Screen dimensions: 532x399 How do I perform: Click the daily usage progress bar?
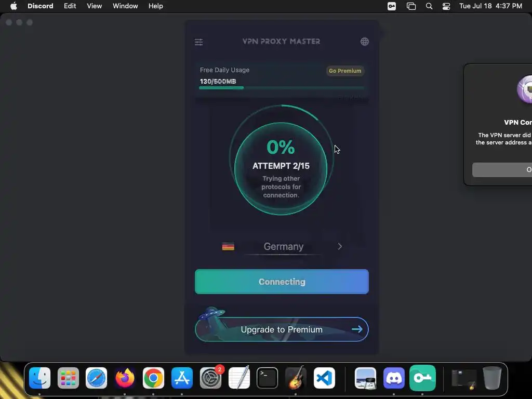coord(282,88)
